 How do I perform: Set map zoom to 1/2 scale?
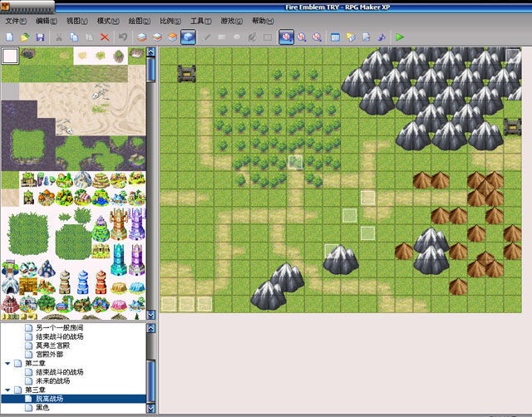tap(302, 37)
